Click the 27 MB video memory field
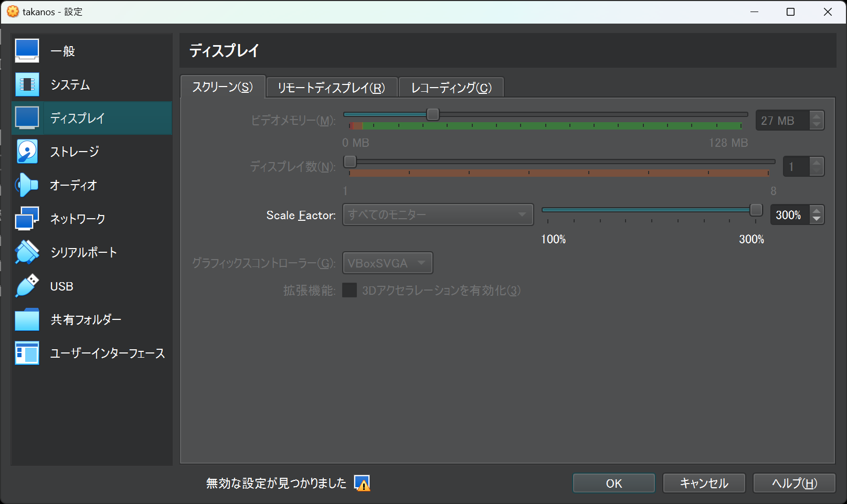 784,120
